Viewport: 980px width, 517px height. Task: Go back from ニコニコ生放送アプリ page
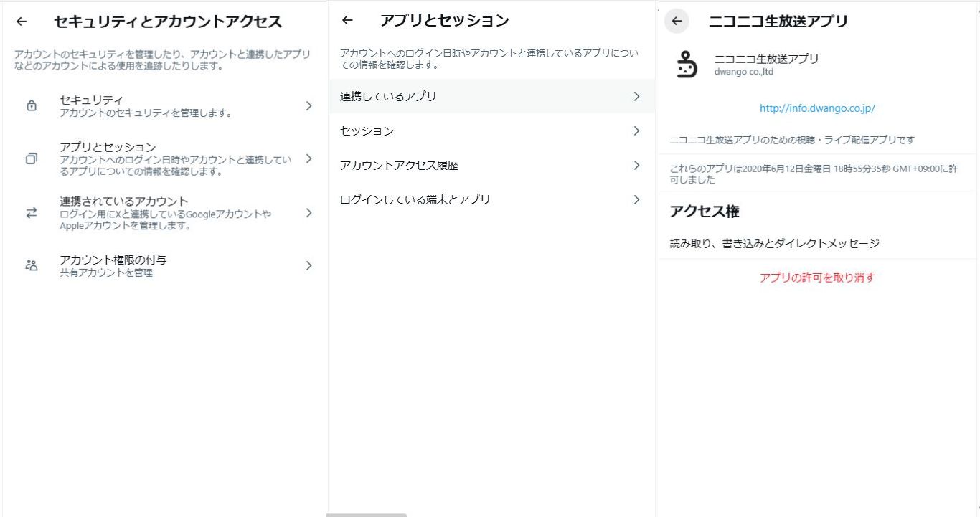(x=677, y=21)
